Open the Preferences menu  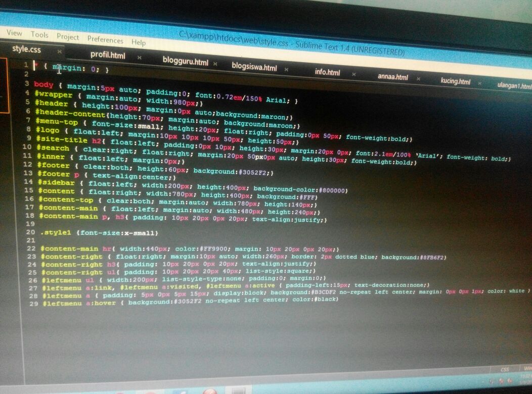[x=105, y=39]
